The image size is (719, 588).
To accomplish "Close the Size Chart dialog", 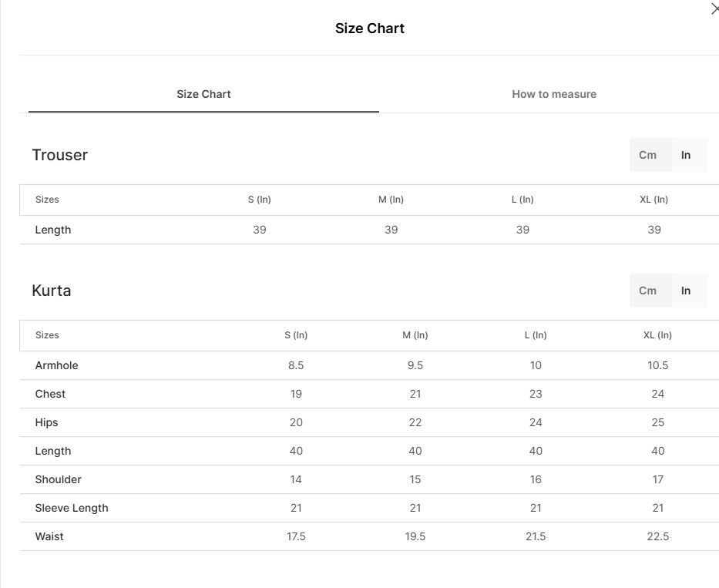I will (714, 9).
